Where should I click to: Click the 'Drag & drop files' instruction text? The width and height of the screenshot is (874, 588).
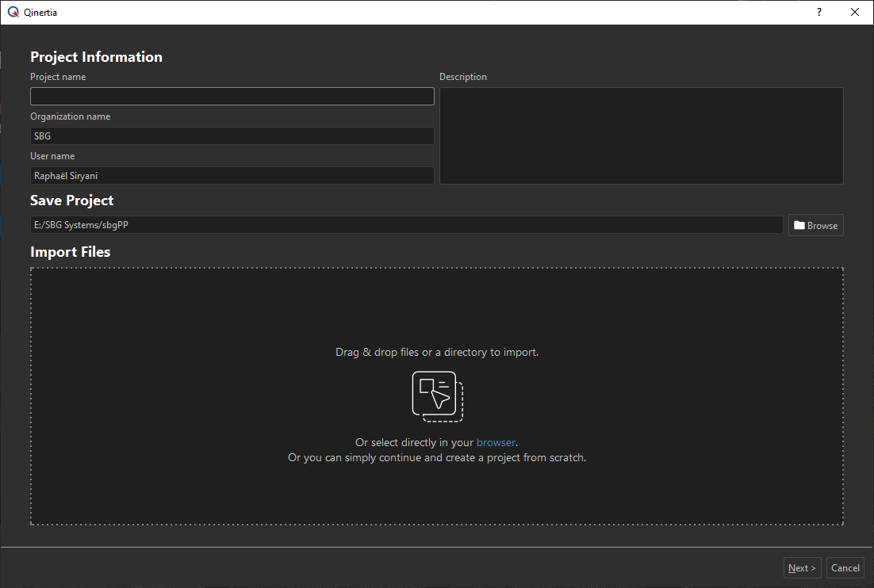437,352
